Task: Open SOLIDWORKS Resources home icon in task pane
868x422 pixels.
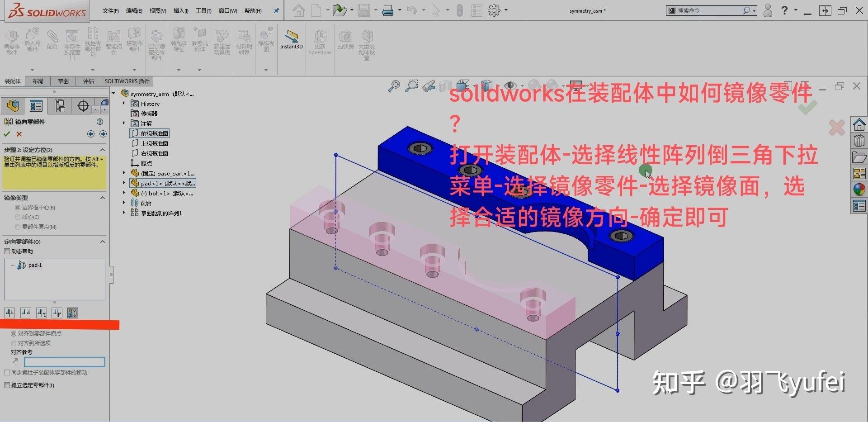Action: tap(859, 124)
